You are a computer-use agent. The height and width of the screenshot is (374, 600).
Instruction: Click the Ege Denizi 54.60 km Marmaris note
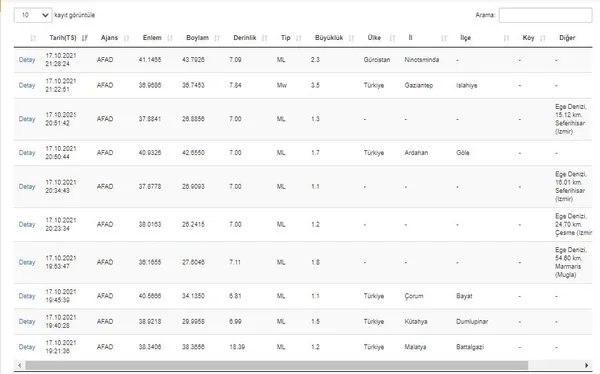click(571, 262)
